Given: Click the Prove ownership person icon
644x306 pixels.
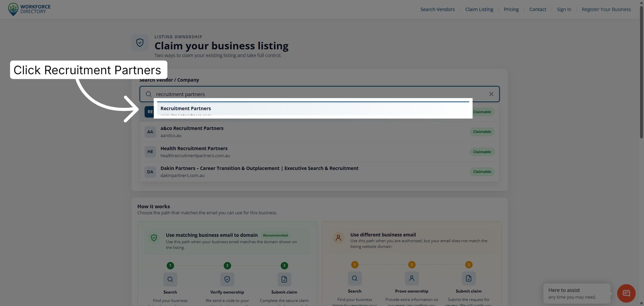Looking at the screenshot, I should pos(412,278).
